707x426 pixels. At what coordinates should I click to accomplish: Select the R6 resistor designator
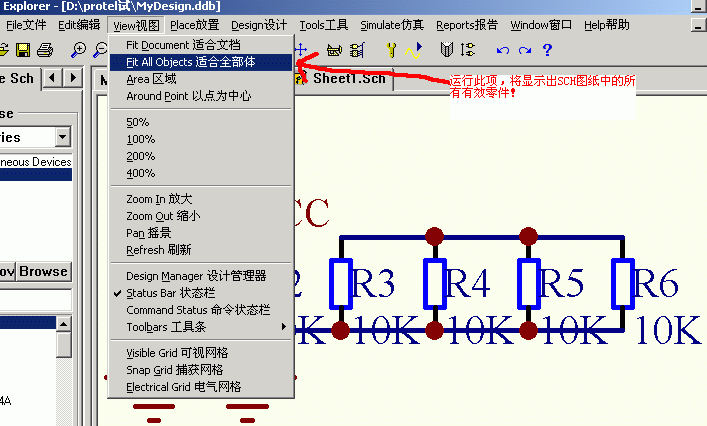656,283
